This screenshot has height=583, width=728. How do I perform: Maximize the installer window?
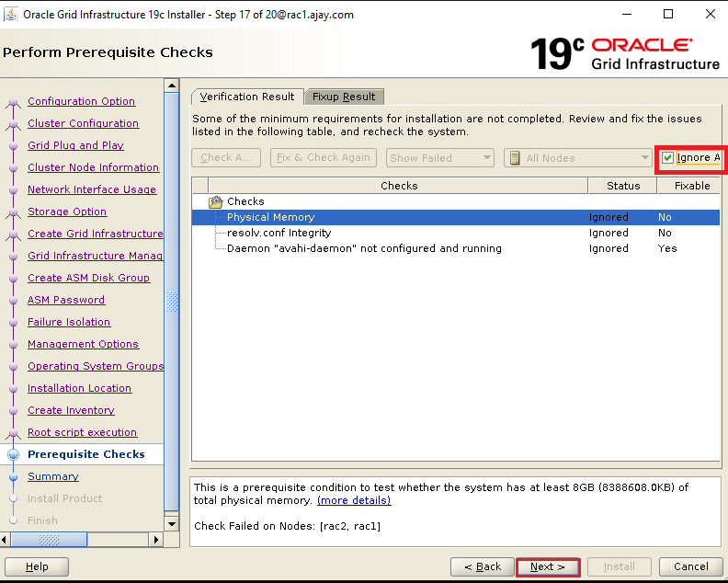pos(668,14)
